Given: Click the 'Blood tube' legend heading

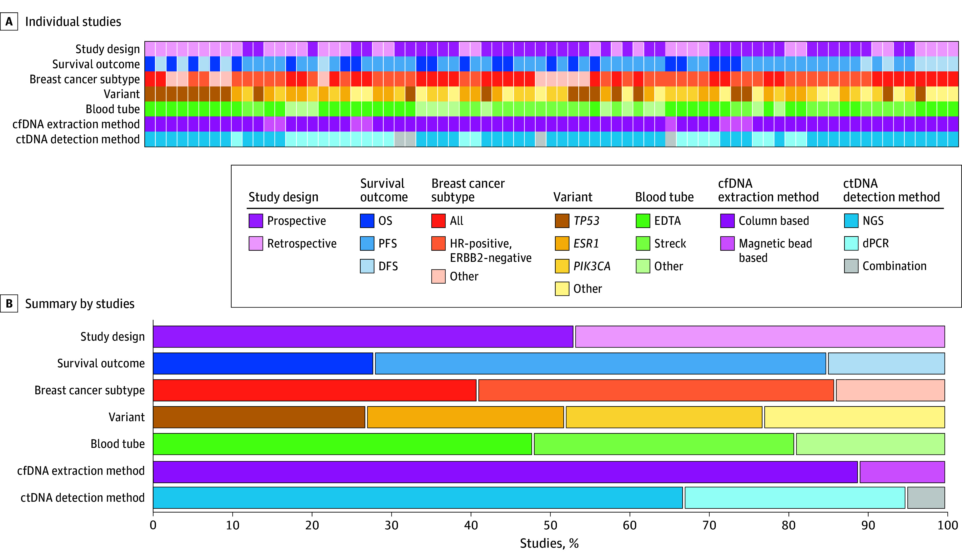Looking at the screenshot, I should tap(664, 197).
